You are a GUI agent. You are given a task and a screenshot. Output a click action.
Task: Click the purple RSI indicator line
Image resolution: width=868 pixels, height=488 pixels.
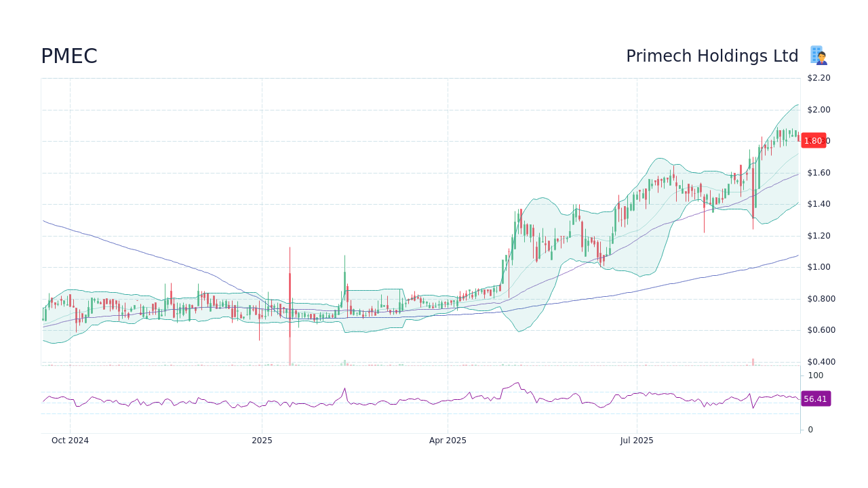point(407,402)
